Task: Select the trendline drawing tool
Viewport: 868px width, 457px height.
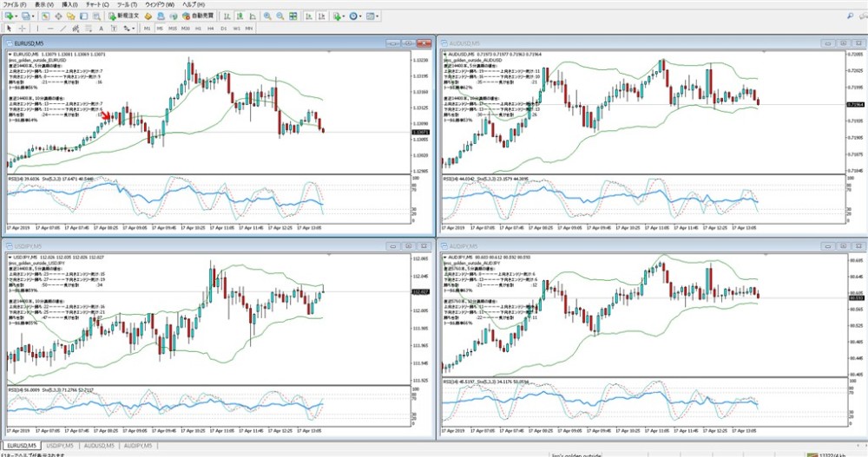Action: coord(62,29)
